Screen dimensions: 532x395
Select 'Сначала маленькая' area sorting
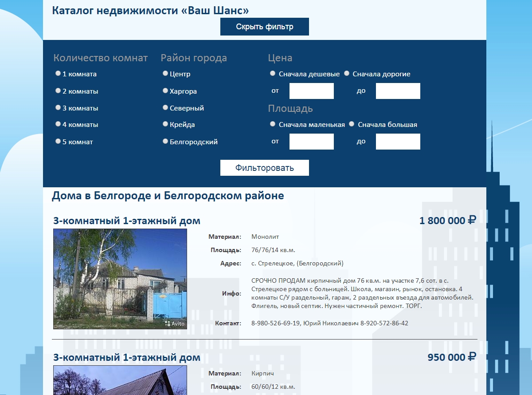273,124
